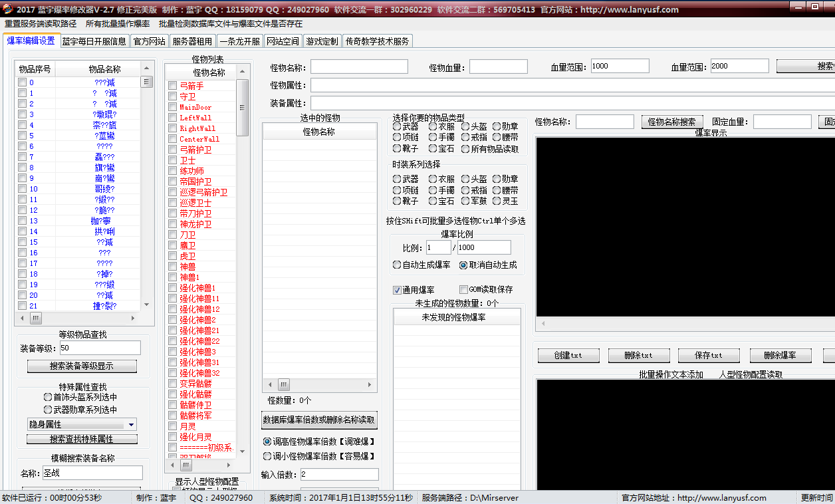This screenshot has height=504, width=835.
Task: Click selected monsters horizontal scrollbar thumb
Action: pyautogui.click(x=284, y=384)
